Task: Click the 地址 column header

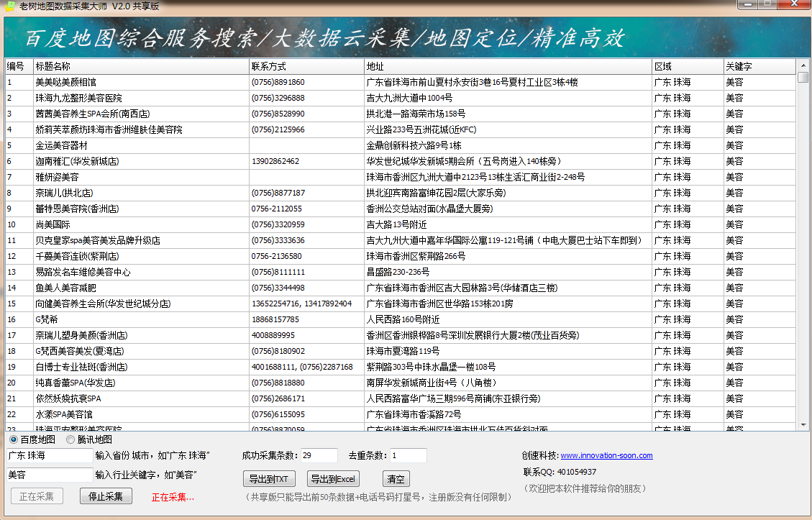Action: tap(508, 66)
